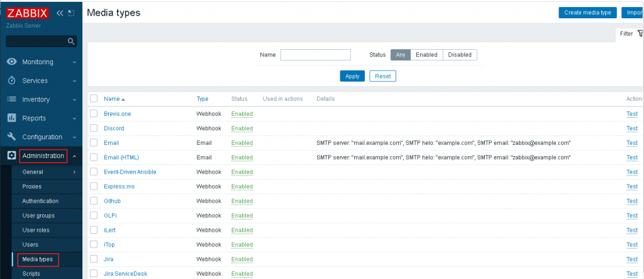This screenshot has width=644, height=279.
Task: Click Test for the GLPi row
Action: click(632, 215)
